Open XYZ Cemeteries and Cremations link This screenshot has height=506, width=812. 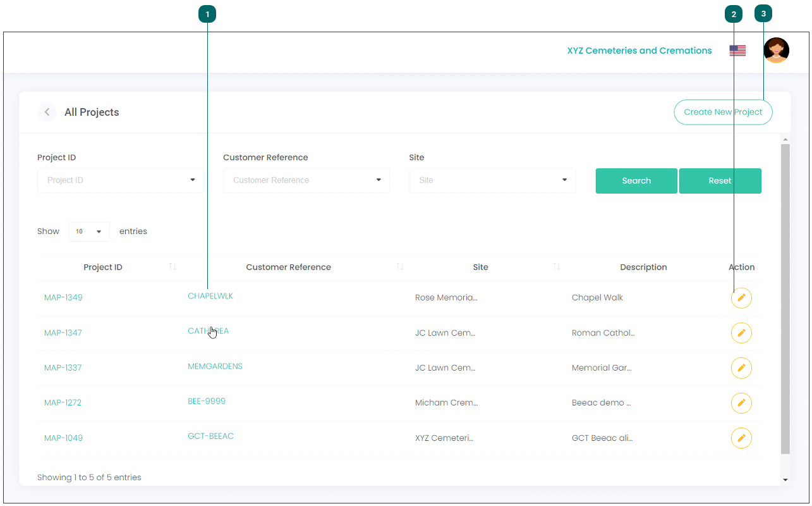[639, 51]
